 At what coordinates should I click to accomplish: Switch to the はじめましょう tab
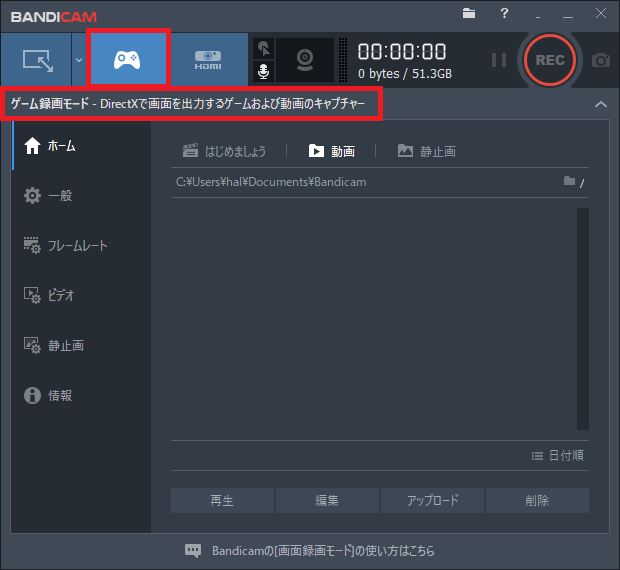(224, 151)
